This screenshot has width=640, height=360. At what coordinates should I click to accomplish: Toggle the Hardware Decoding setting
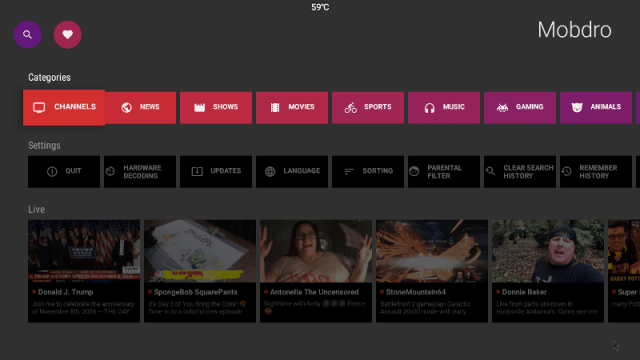point(140,172)
